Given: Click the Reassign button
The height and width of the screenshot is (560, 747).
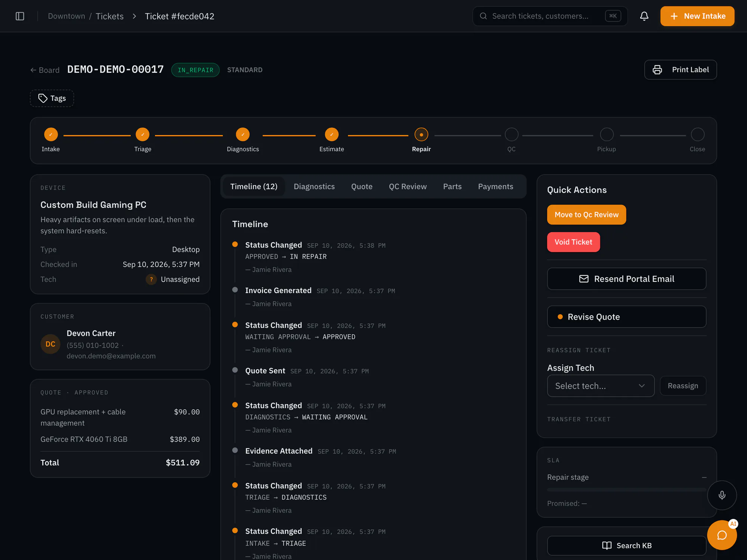Looking at the screenshot, I should click(x=683, y=386).
